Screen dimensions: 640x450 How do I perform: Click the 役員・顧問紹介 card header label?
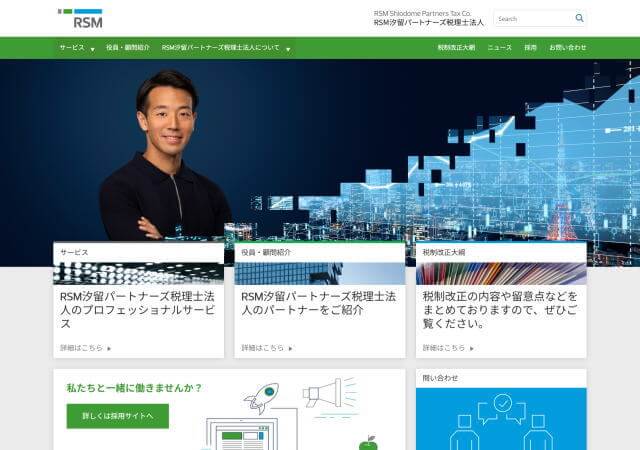pyautogui.click(x=266, y=252)
